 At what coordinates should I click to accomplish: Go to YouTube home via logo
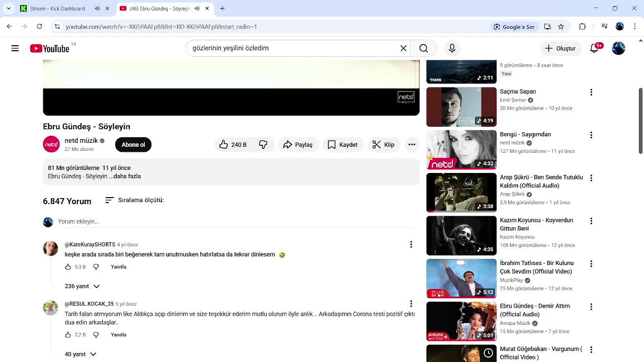(x=49, y=48)
